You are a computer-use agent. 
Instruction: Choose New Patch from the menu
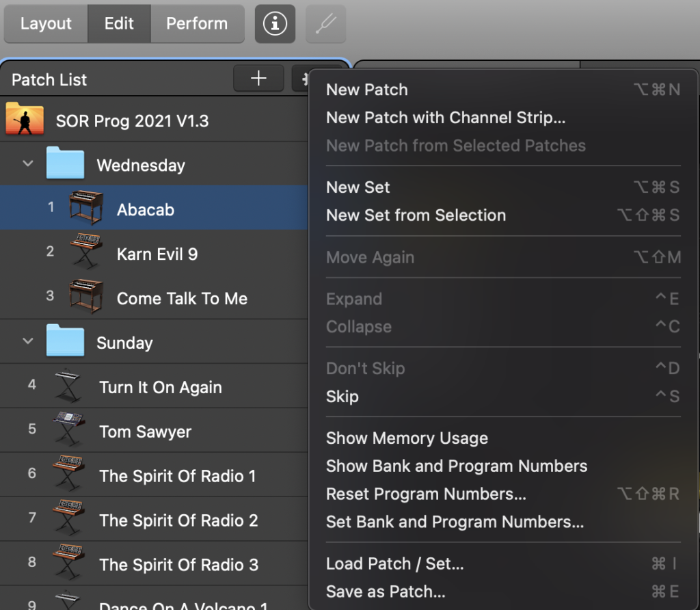click(503, 90)
